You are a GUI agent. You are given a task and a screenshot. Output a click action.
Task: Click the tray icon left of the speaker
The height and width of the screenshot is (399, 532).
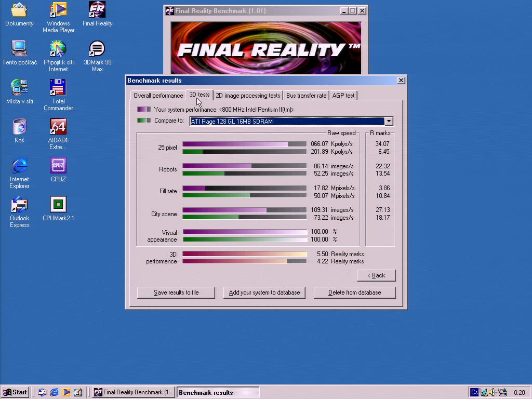484,392
